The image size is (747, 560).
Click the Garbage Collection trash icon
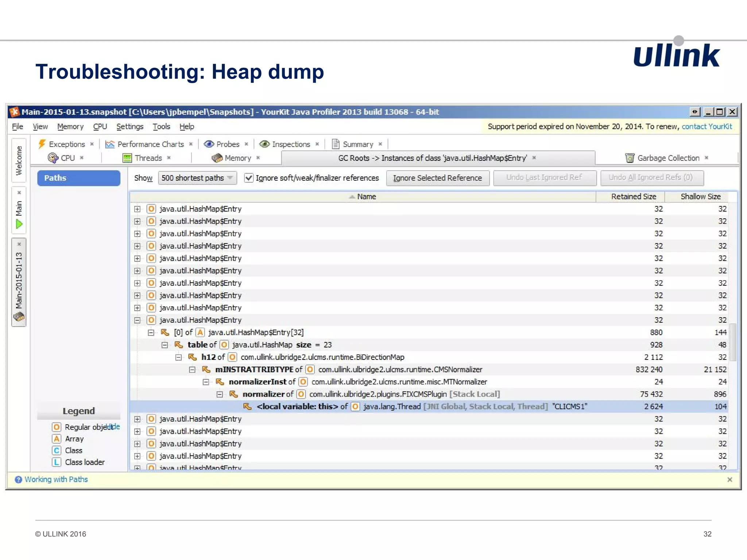tap(630, 158)
